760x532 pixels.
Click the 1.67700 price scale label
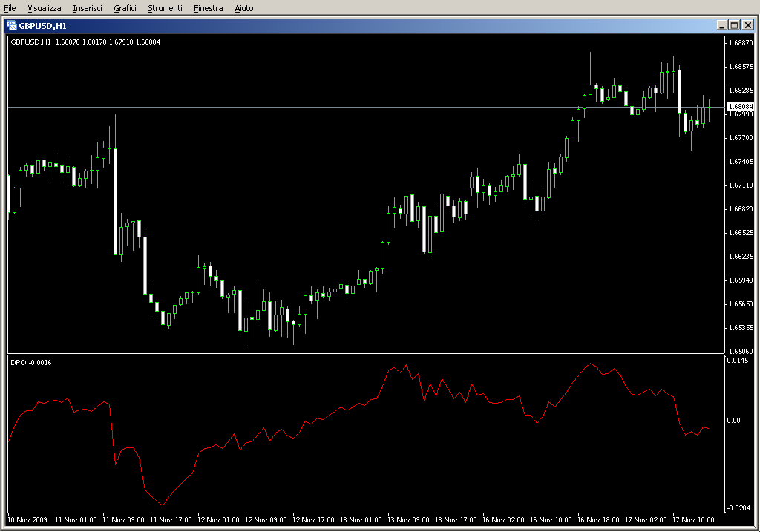741,137
